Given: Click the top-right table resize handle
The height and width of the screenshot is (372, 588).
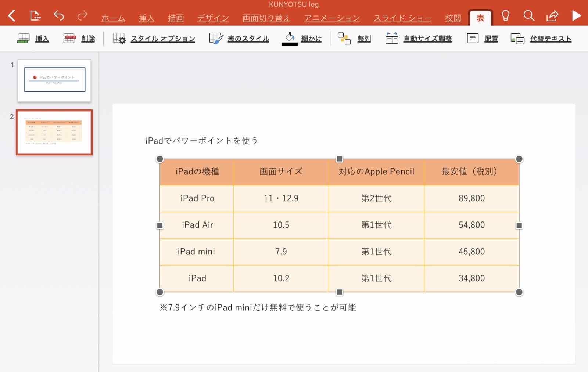Looking at the screenshot, I should [519, 159].
